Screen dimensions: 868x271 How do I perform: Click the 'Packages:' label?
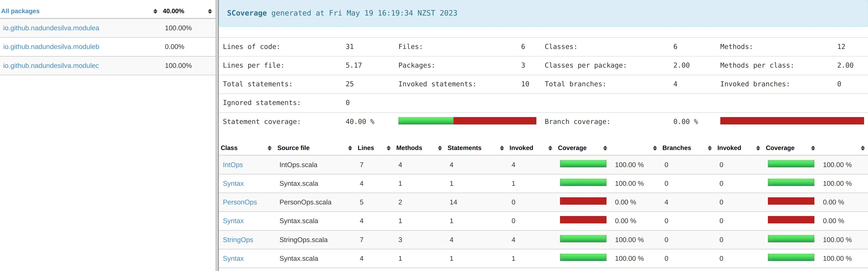click(x=417, y=65)
